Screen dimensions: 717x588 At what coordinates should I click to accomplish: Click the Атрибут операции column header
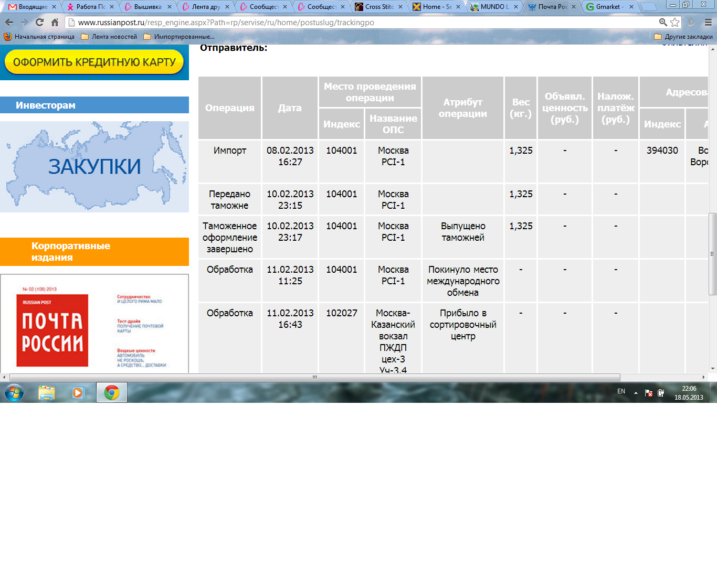pyautogui.click(x=463, y=108)
